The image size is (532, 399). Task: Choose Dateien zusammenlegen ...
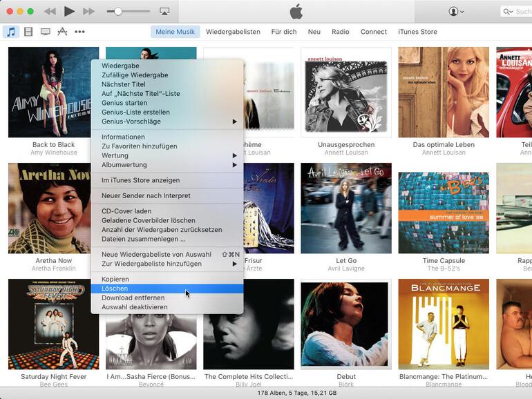coord(167,239)
